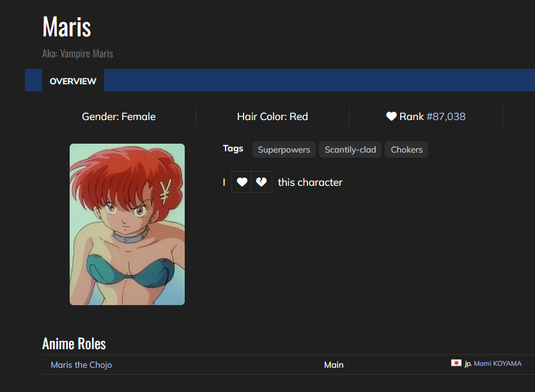Open the #87,038 rank link

pyautogui.click(x=446, y=116)
